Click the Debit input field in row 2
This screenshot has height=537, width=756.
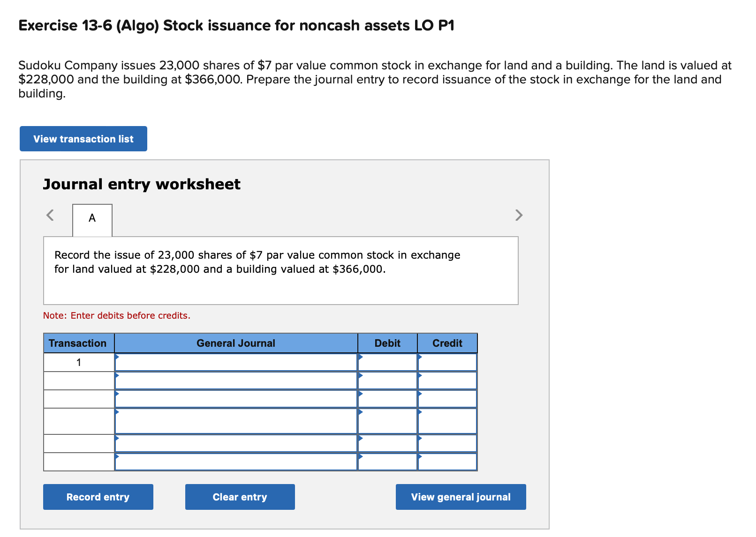(x=387, y=380)
